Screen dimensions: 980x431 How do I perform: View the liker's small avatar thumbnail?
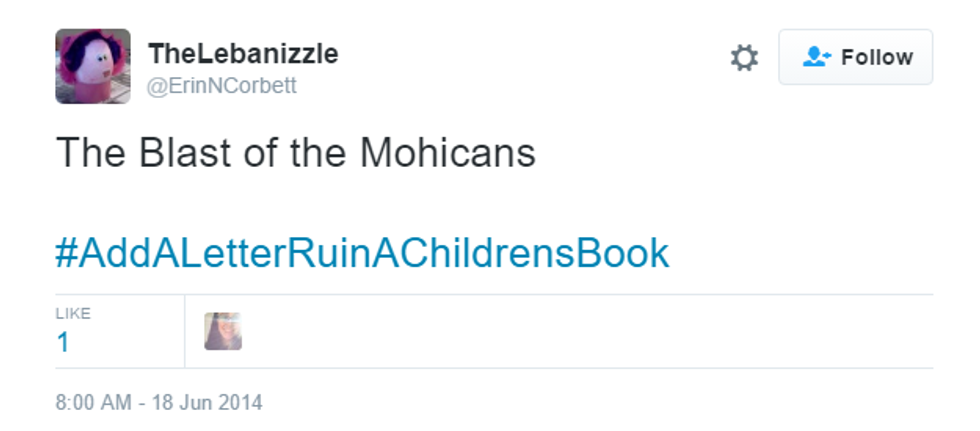click(x=223, y=332)
